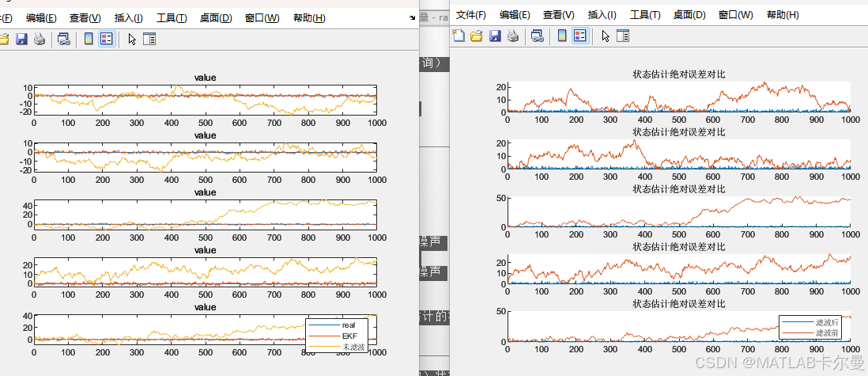The height and width of the screenshot is (376, 868).
Task: Open 桌面(D) menu in right figure
Action: pyautogui.click(x=690, y=15)
